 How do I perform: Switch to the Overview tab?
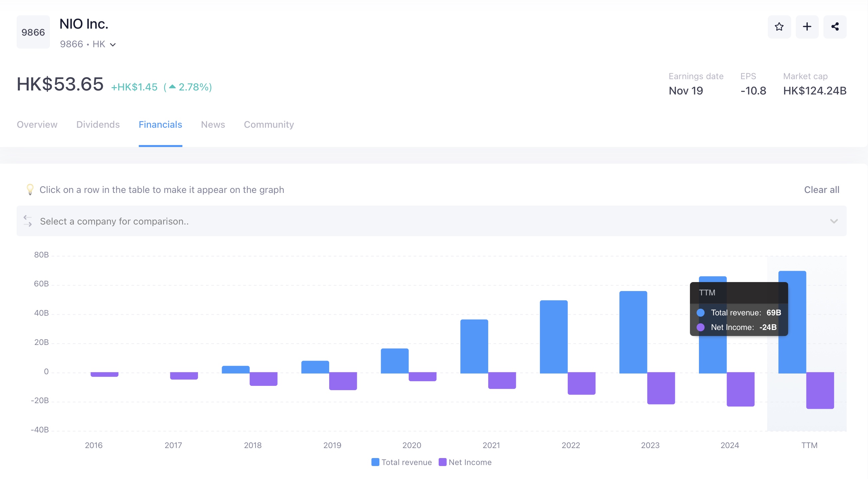(37, 125)
